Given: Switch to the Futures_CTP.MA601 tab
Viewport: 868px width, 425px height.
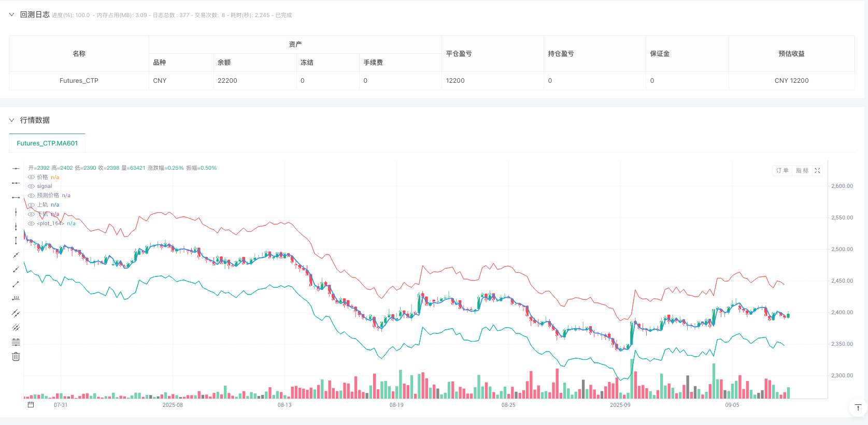Looking at the screenshot, I should pos(47,143).
